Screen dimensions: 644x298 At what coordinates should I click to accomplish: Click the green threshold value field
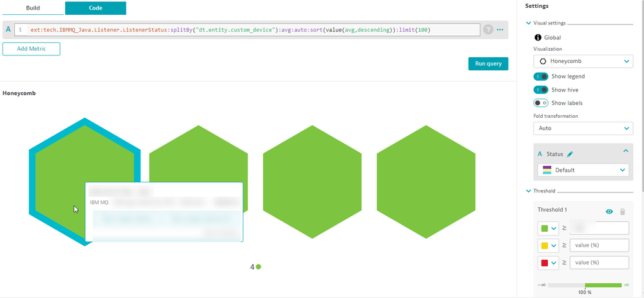pyautogui.click(x=600, y=228)
